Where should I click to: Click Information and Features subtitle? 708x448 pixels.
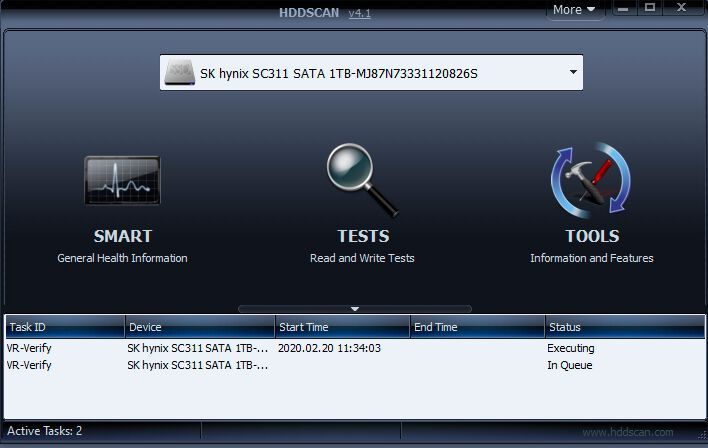click(592, 258)
